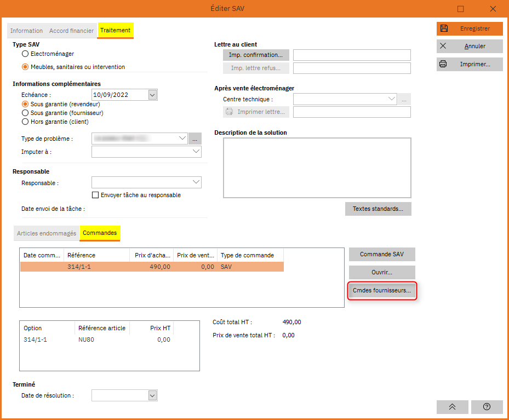The image size is (509, 420).
Task: Click the Référence article column header
Action: (102, 328)
